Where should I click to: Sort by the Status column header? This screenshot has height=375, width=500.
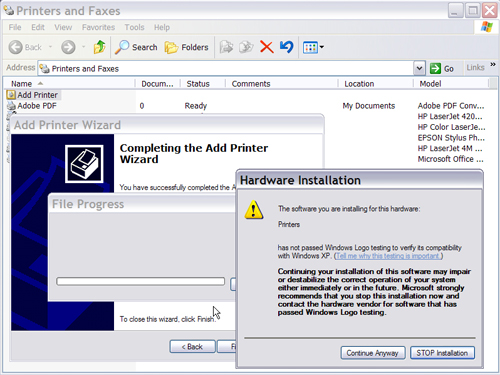pyautogui.click(x=203, y=84)
